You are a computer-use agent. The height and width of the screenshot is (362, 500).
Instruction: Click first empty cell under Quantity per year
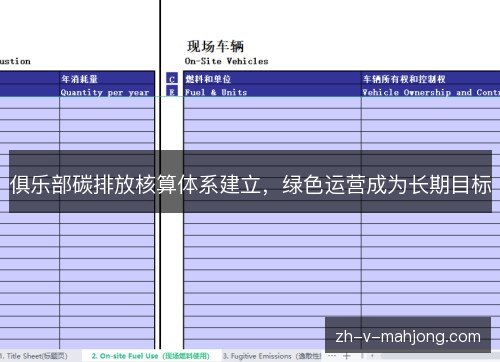[x=107, y=103]
